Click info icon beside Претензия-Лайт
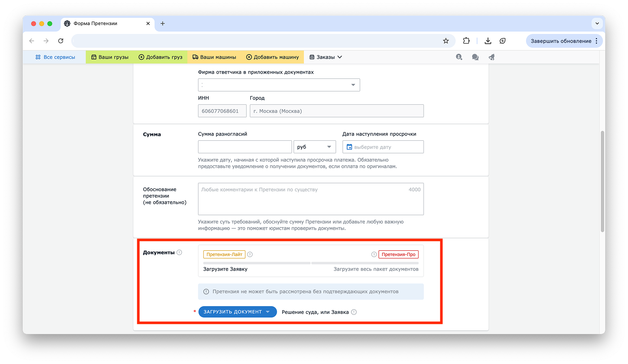628x364 pixels. [250, 254]
